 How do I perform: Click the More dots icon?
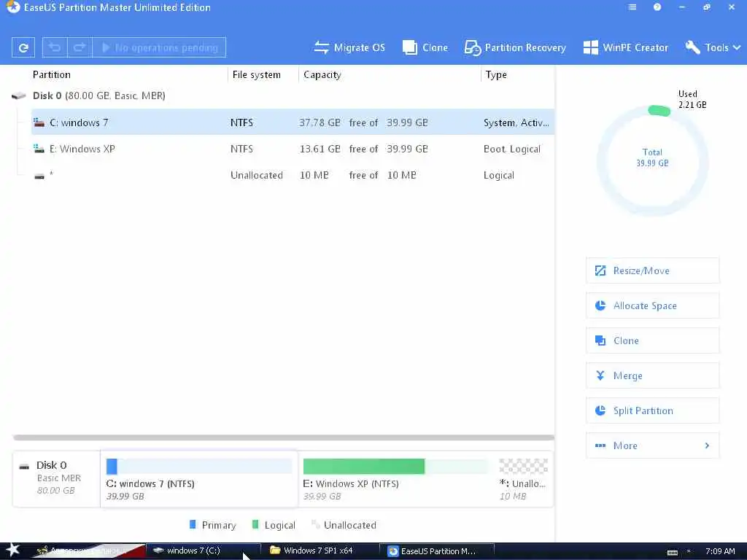(600, 446)
